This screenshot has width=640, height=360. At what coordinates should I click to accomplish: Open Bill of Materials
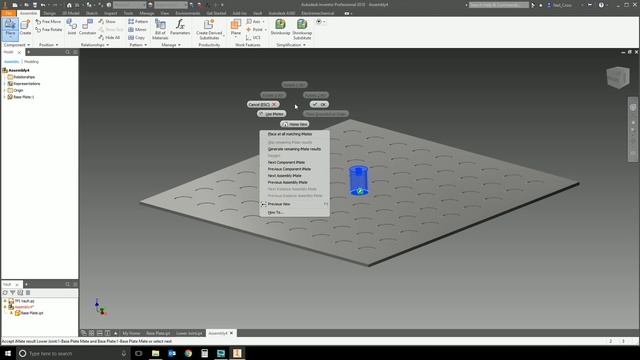[160, 29]
